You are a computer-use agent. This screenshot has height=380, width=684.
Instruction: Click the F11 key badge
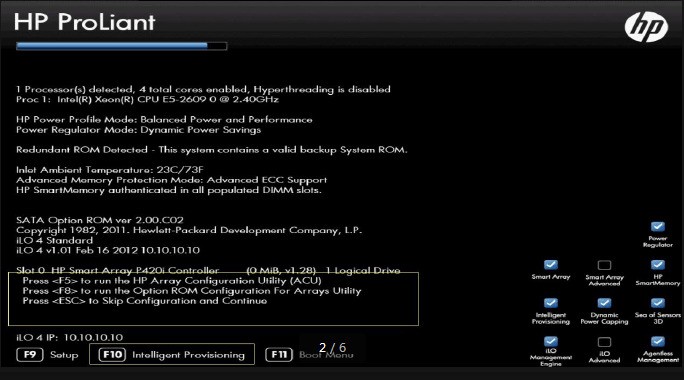[x=279, y=354]
